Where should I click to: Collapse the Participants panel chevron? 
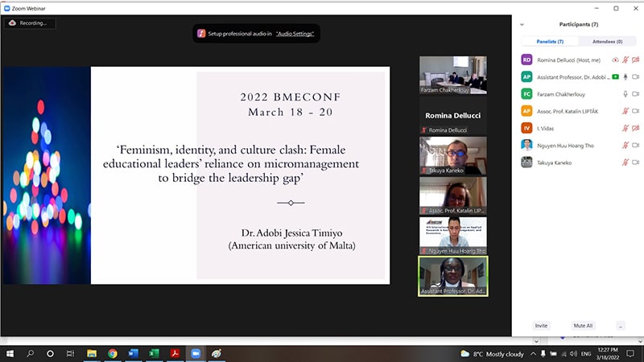pyautogui.click(x=522, y=25)
